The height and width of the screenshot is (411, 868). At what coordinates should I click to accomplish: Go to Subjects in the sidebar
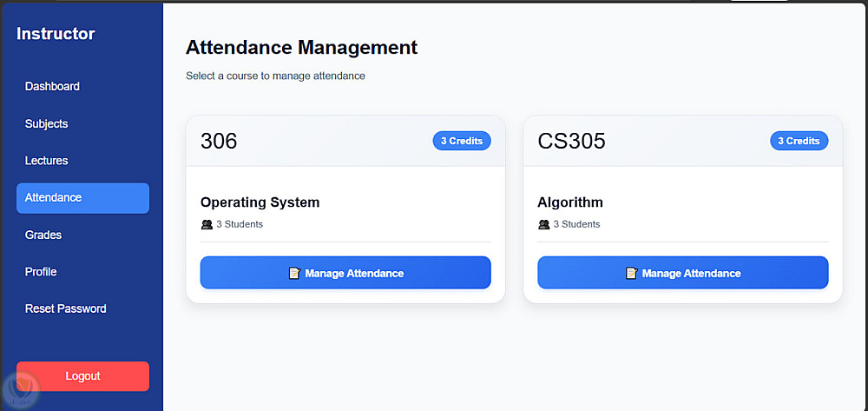47,123
